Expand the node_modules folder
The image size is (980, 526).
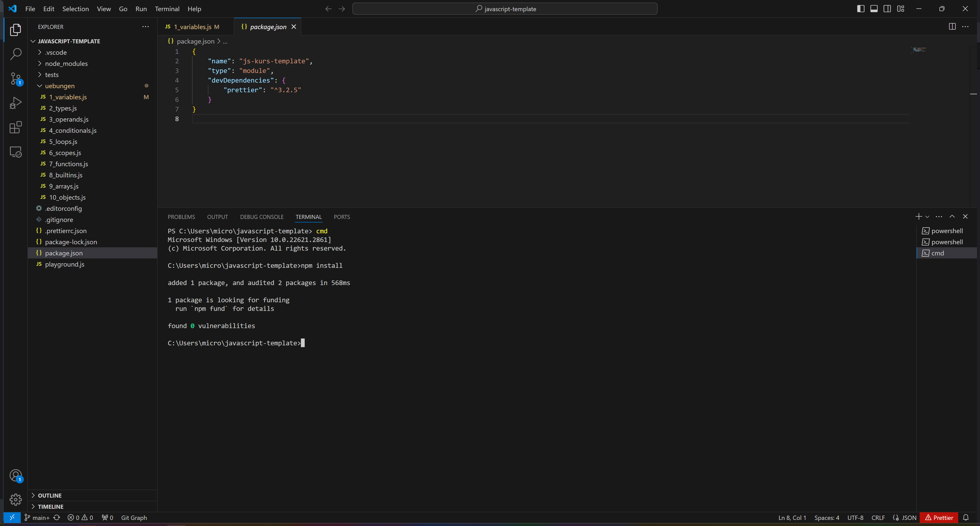(66, 64)
